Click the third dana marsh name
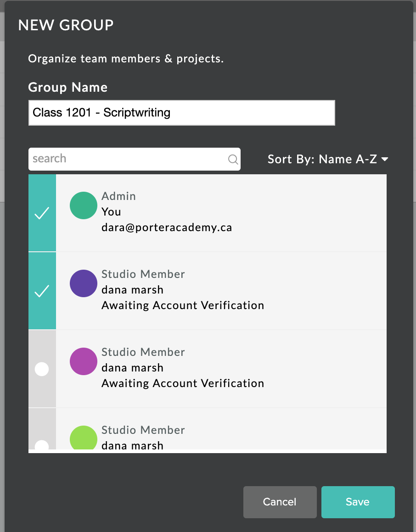 click(132, 445)
